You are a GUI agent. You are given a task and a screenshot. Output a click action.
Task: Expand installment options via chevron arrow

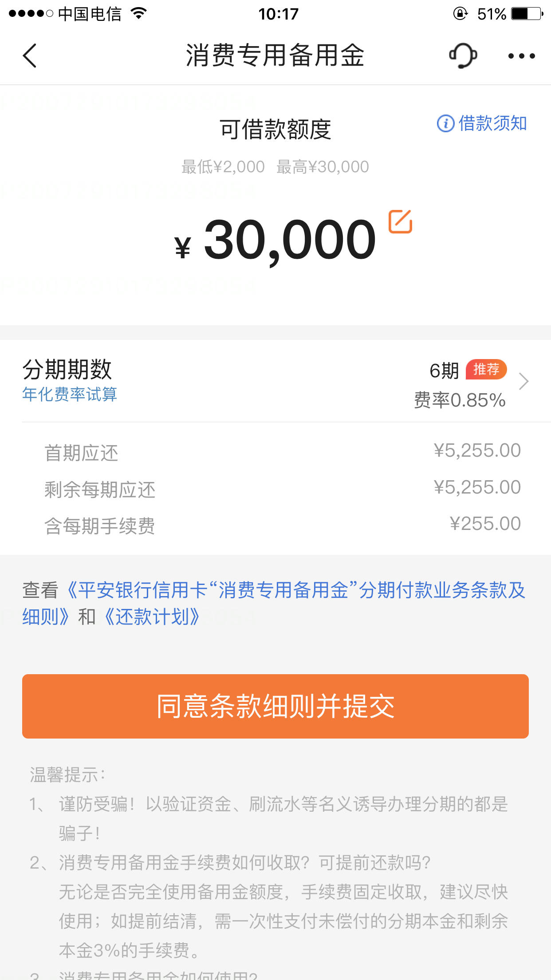tap(523, 381)
